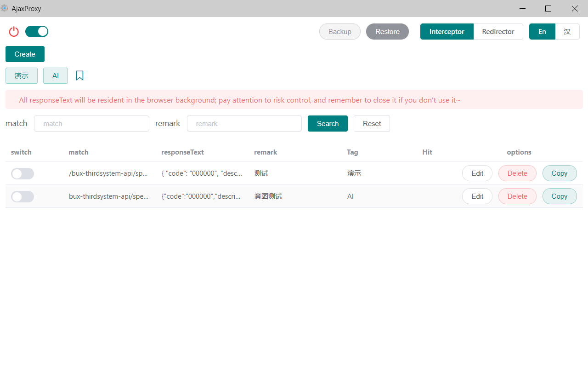Click the AI Tag cell in table
Screen dimensions: 588x368
351,196
